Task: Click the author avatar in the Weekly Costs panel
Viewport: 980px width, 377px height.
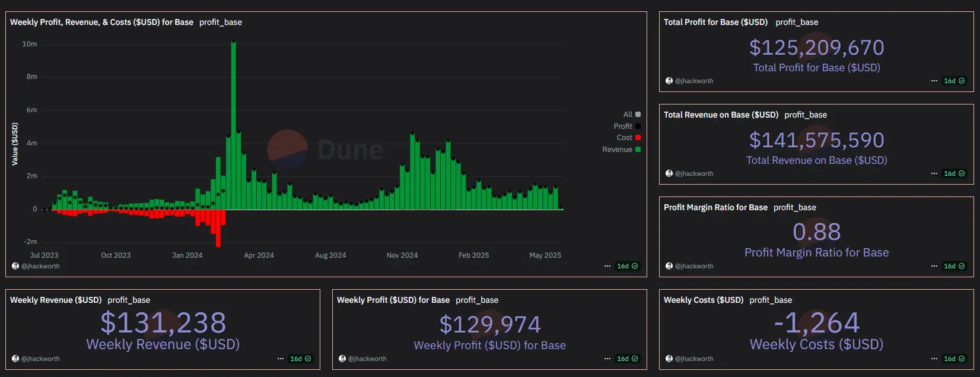Action: click(669, 359)
